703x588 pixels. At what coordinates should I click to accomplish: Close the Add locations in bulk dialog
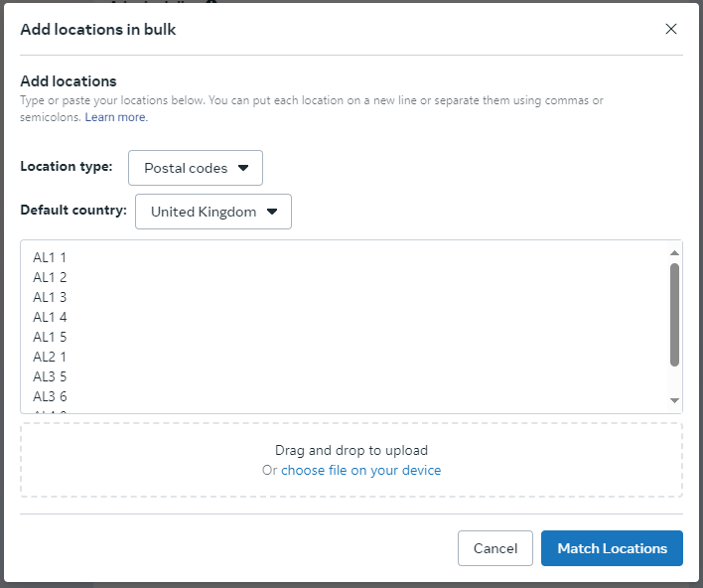coord(670,29)
